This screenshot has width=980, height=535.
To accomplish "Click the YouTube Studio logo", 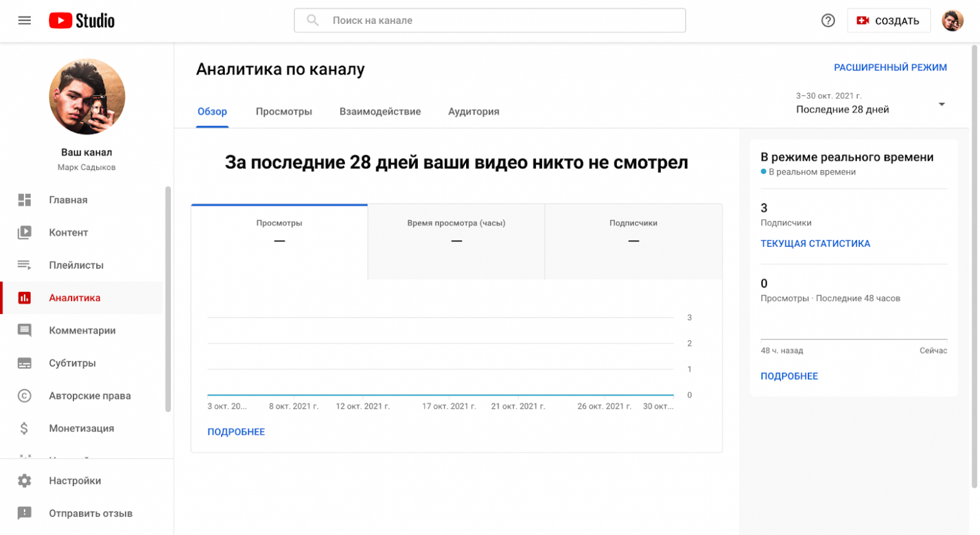I will tap(82, 21).
